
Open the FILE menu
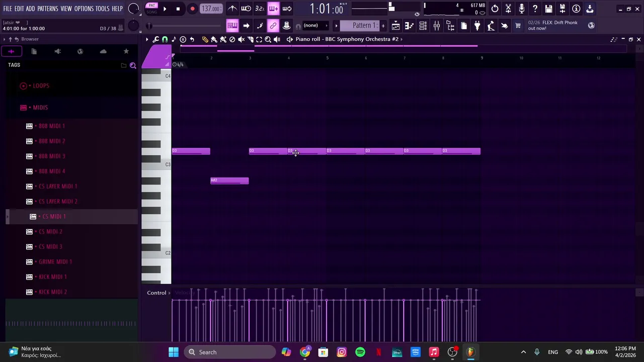click(x=8, y=9)
